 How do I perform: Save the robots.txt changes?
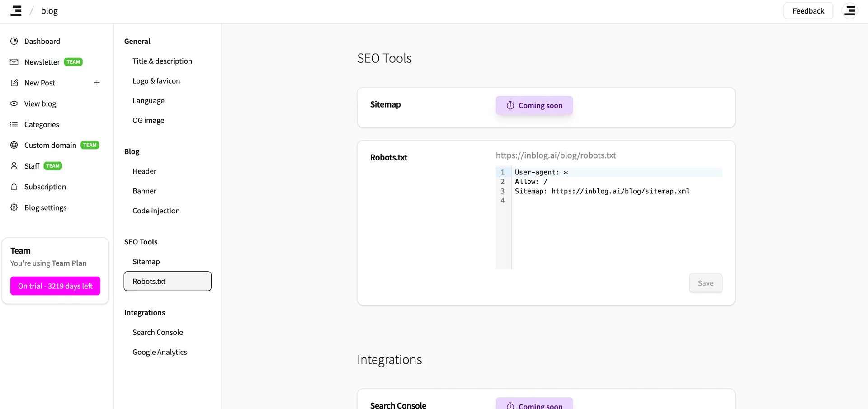[706, 283]
